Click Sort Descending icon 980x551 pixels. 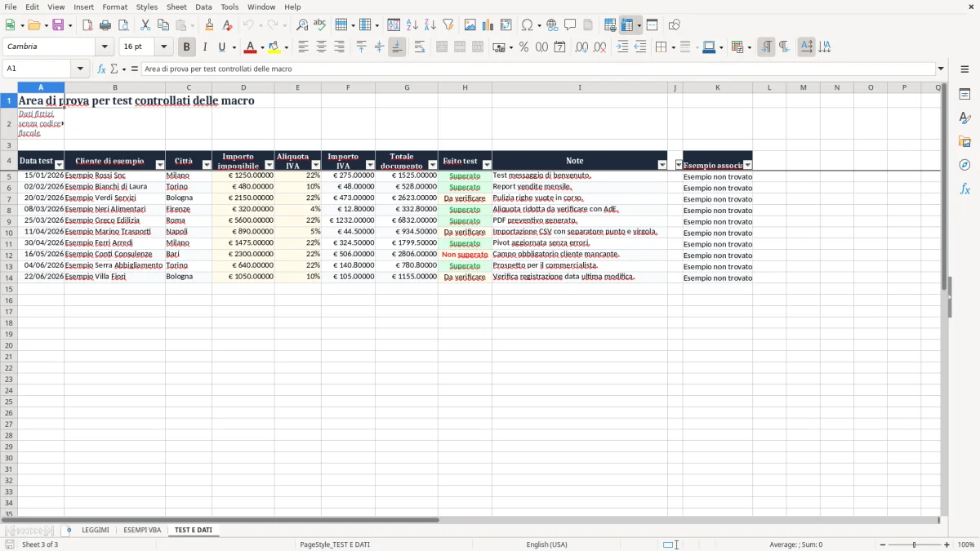430,25
